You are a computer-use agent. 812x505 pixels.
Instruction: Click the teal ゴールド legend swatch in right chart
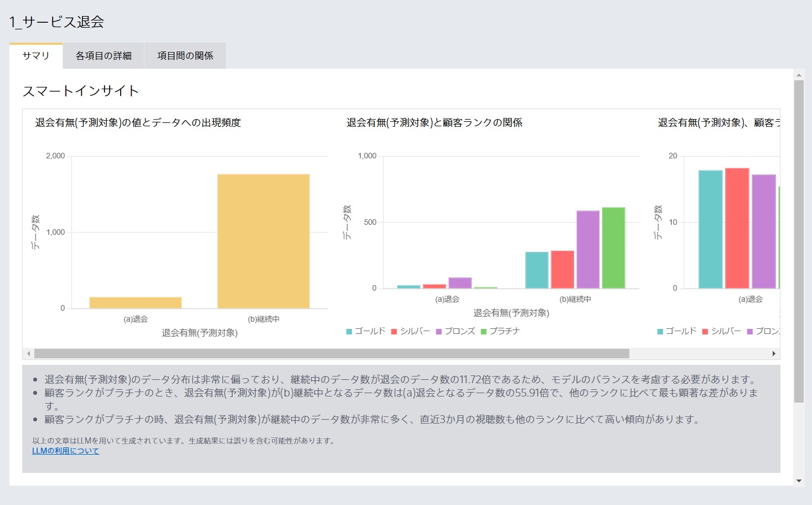pyautogui.click(x=659, y=331)
